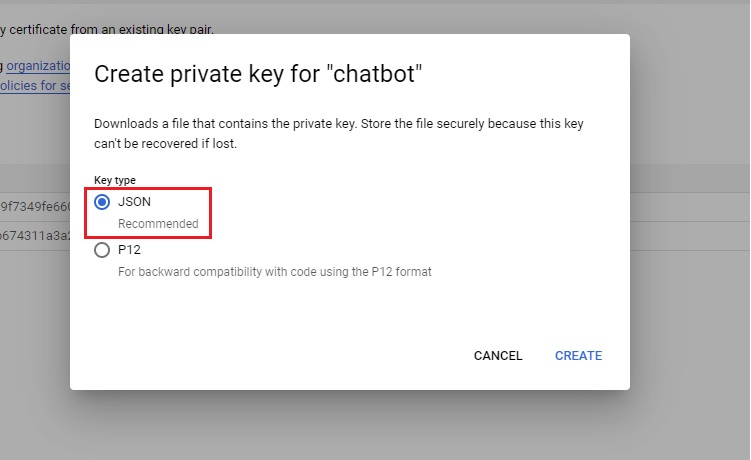The image size is (751, 460).
Task: Choose the P12 radio button
Action: pyautogui.click(x=102, y=250)
